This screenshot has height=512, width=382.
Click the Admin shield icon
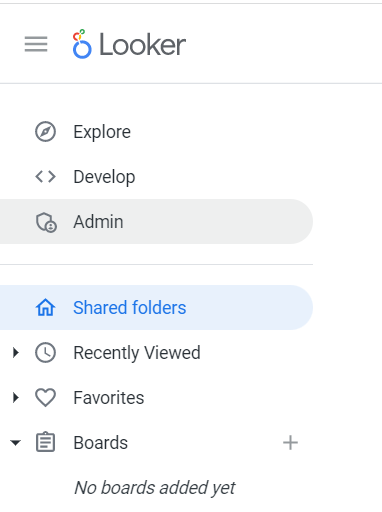(x=46, y=222)
